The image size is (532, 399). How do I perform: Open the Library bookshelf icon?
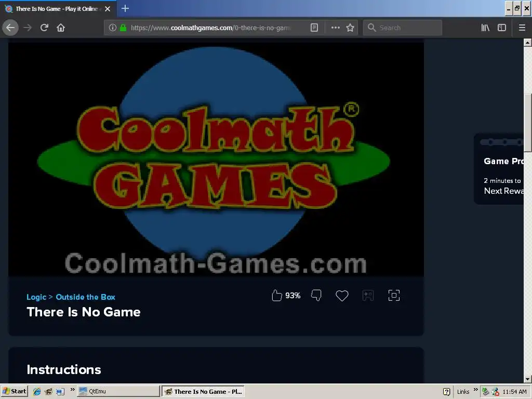[x=485, y=28]
